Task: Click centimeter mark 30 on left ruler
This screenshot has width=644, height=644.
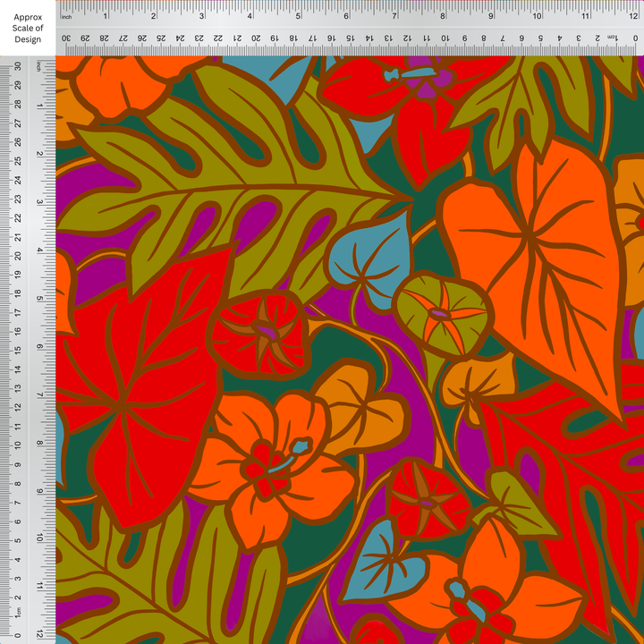Action: [18, 66]
